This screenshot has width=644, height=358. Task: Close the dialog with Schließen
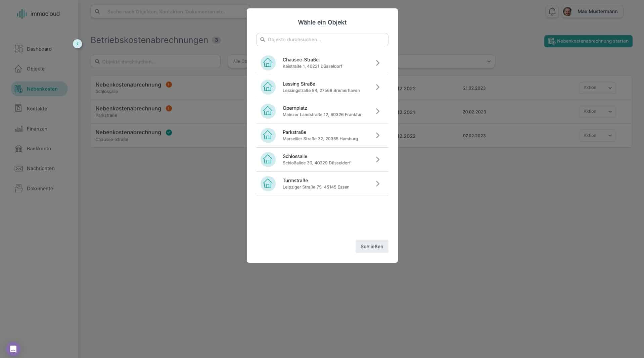372,247
